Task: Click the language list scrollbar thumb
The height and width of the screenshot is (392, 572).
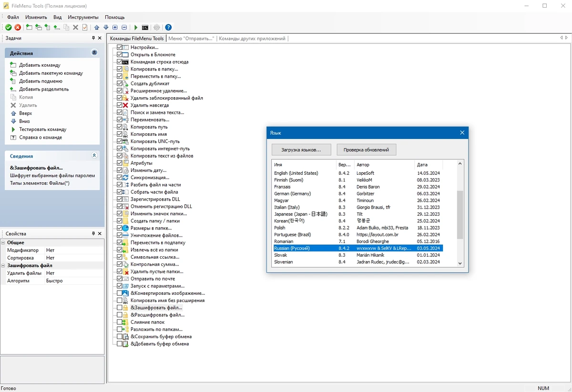Action: click(x=460, y=214)
